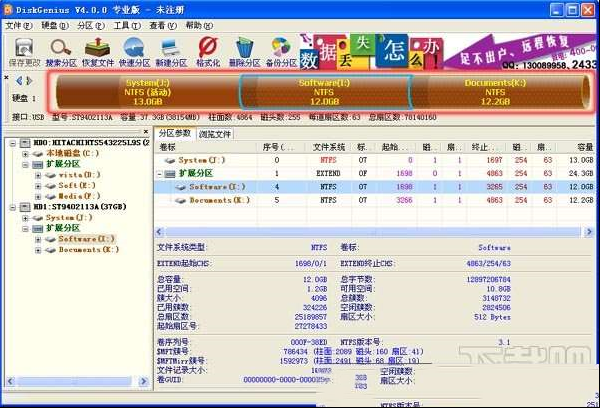Expand the vista(D:) tree node

click(38, 175)
